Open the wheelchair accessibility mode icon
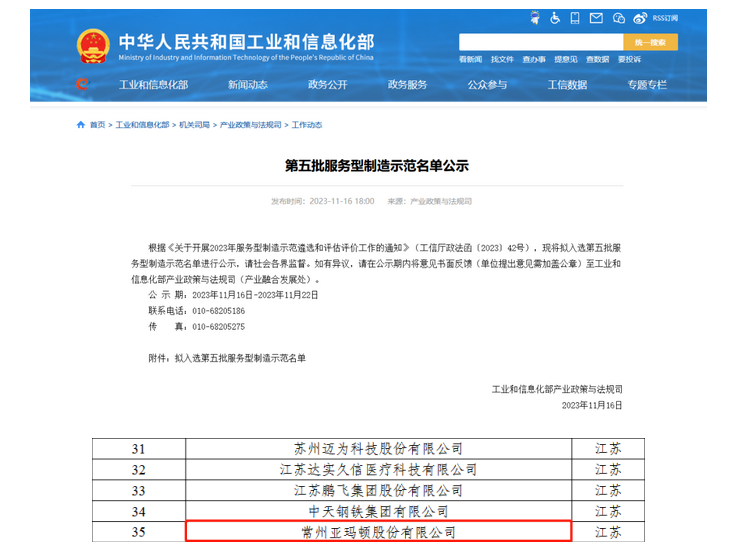The width and height of the screenshot is (735, 553). pos(555,18)
